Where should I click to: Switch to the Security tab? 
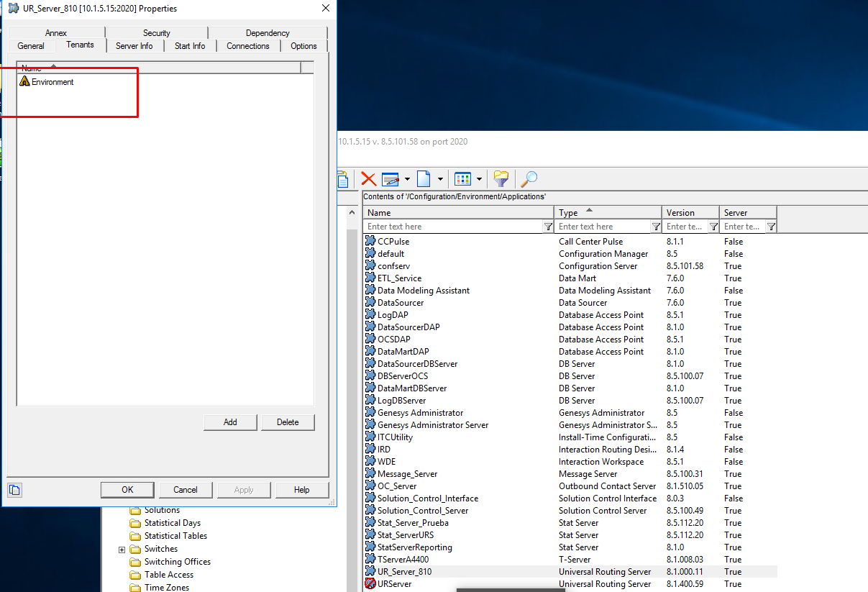157,33
